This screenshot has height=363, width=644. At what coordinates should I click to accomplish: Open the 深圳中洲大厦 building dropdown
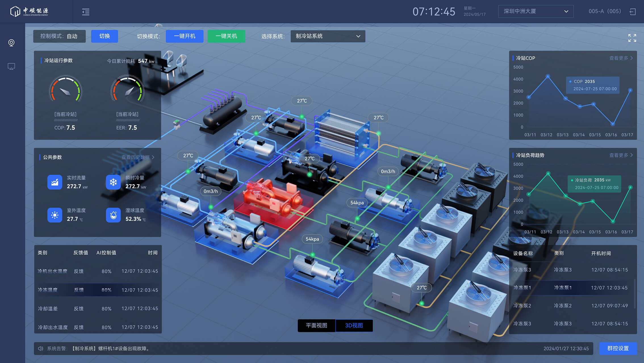[536, 11]
